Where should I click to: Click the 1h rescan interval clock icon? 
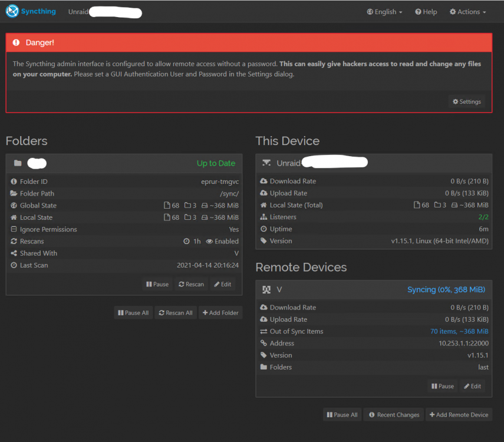pyautogui.click(x=186, y=241)
